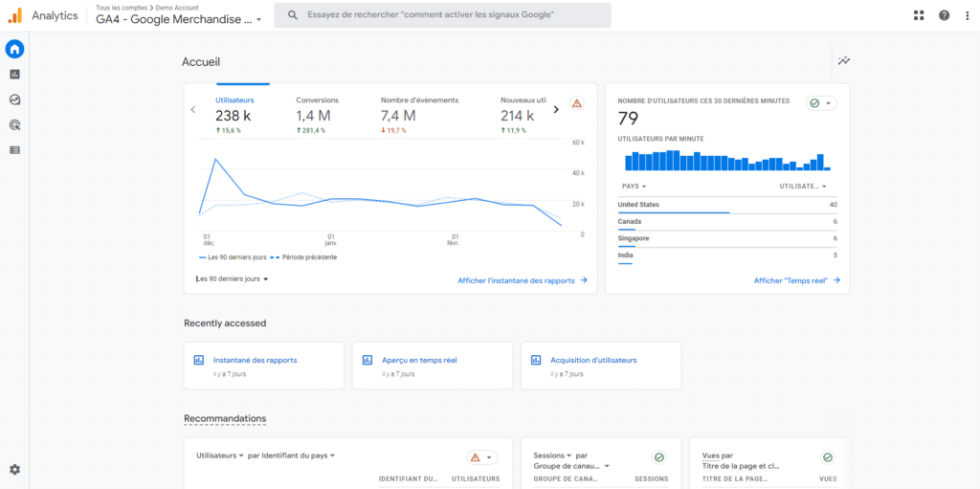Click the Vues par Titre de la page card title
Viewport: 980px width, 489px height.
[x=742, y=461]
